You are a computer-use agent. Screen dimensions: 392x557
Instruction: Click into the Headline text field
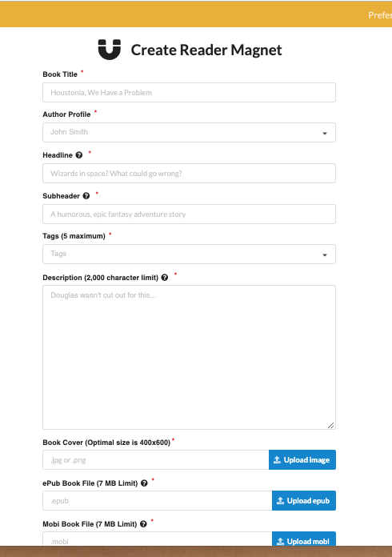[x=190, y=174]
